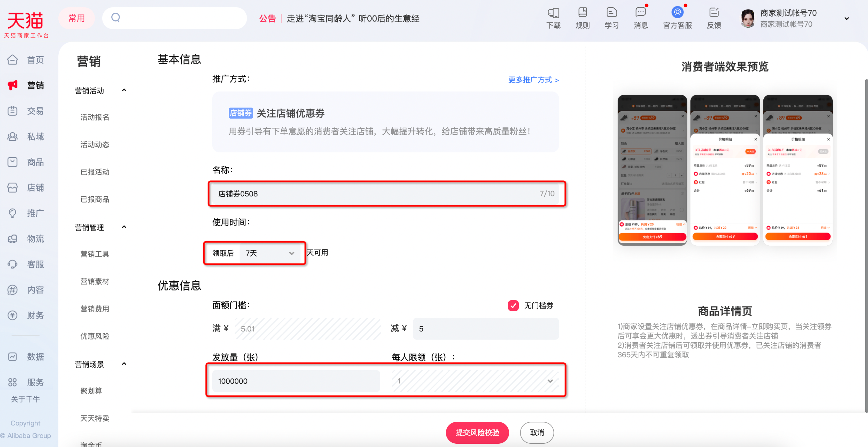Open 已报商品 submenu item
This screenshot has width=868, height=447.
(x=95, y=199)
